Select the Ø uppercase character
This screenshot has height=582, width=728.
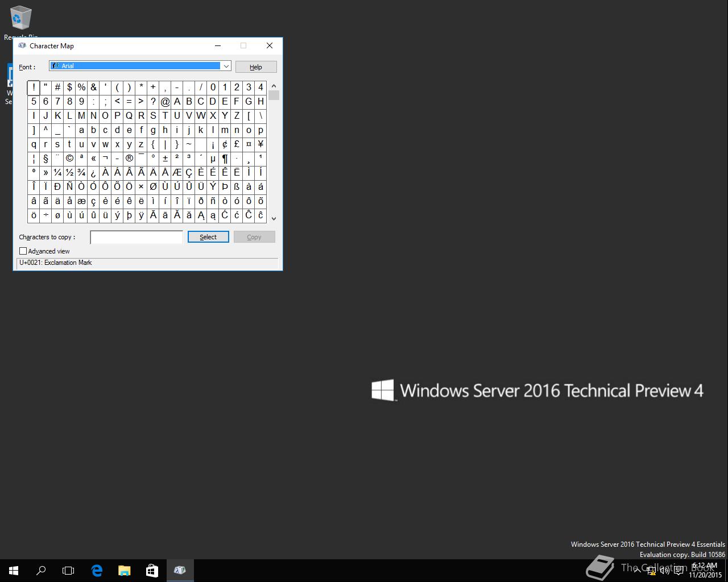(x=153, y=186)
